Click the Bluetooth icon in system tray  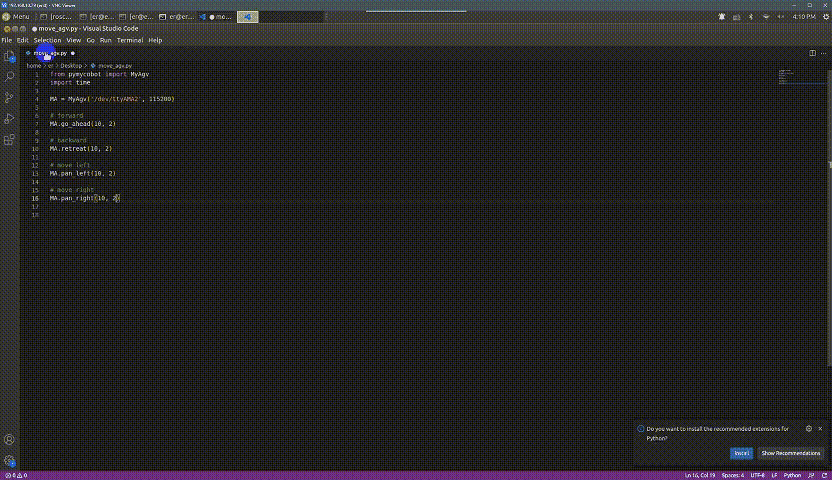click(x=751, y=17)
